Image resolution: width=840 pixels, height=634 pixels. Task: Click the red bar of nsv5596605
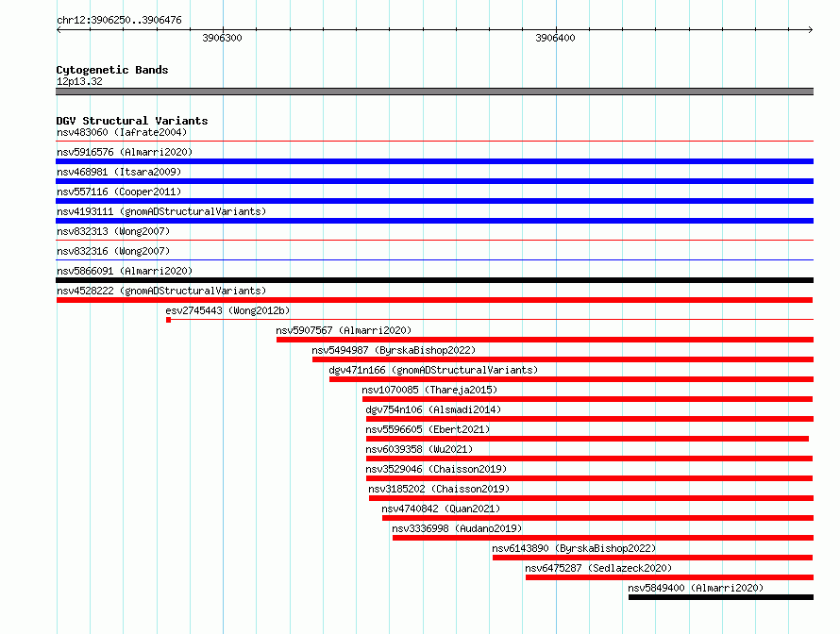click(x=587, y=439)
